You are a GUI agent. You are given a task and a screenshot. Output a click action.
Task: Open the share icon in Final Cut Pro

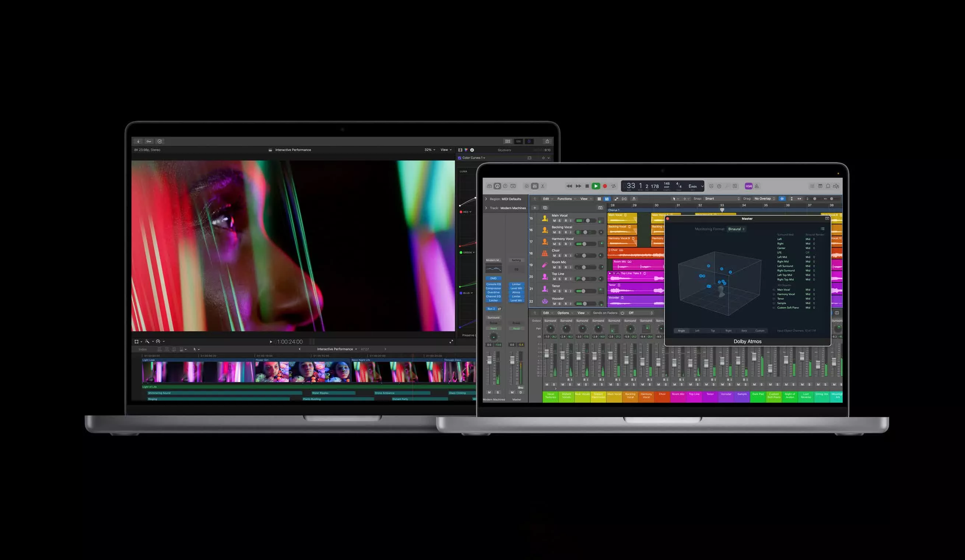(x=547, y=141)
